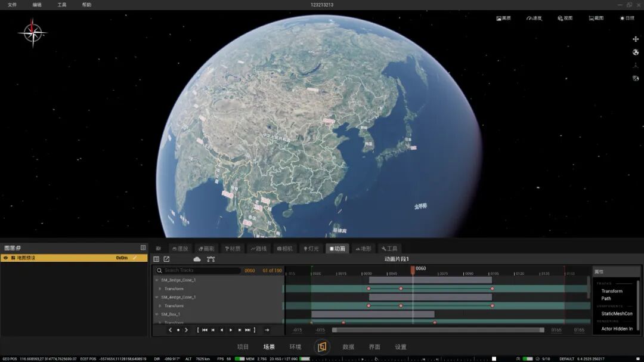The height and width of the screenshot is (362, 644).
Task: Open the 文件 menu
Action: pos(13,5)
